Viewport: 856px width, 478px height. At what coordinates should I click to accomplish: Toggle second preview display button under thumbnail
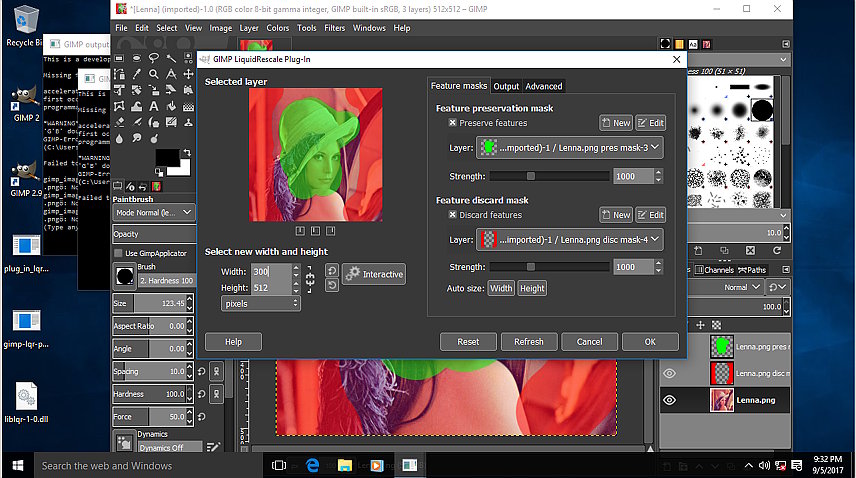pos(316,231)
